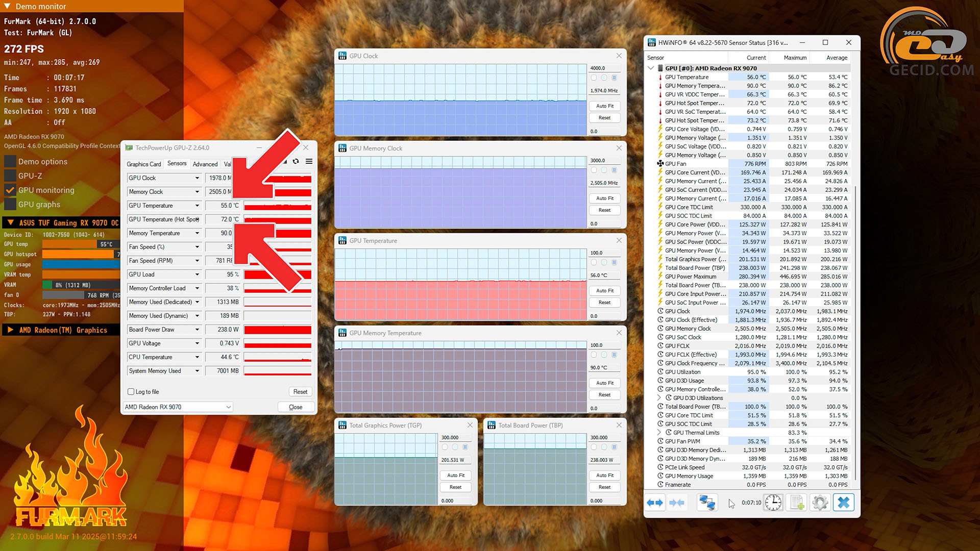
Task: Click the GPU-Z refresh icon
Action: (x=296, y=161)
